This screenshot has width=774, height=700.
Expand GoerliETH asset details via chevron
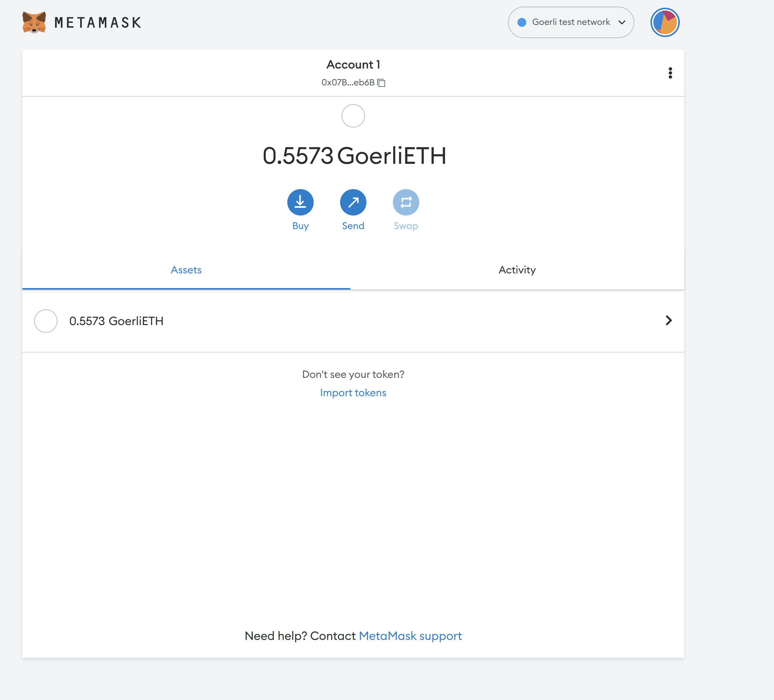669,321
